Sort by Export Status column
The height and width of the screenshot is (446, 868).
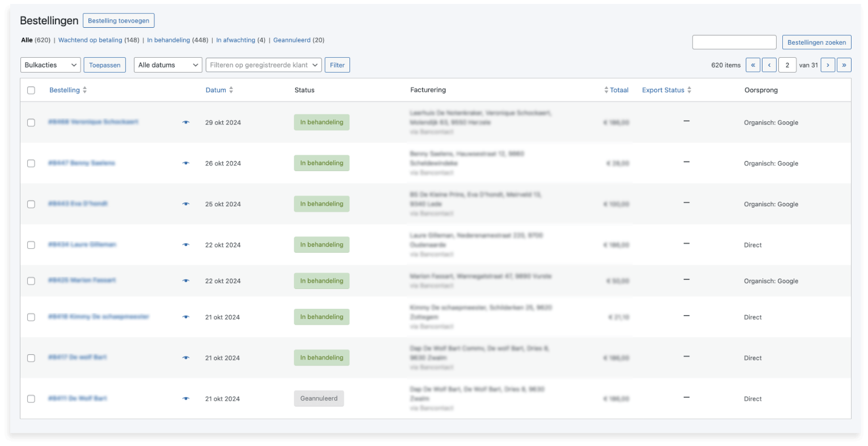(x=667, y=90)
